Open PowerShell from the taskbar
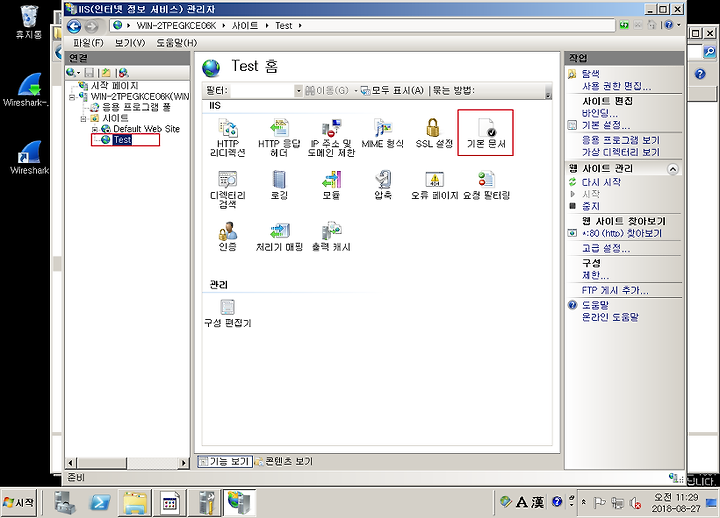 click(100, 503)
